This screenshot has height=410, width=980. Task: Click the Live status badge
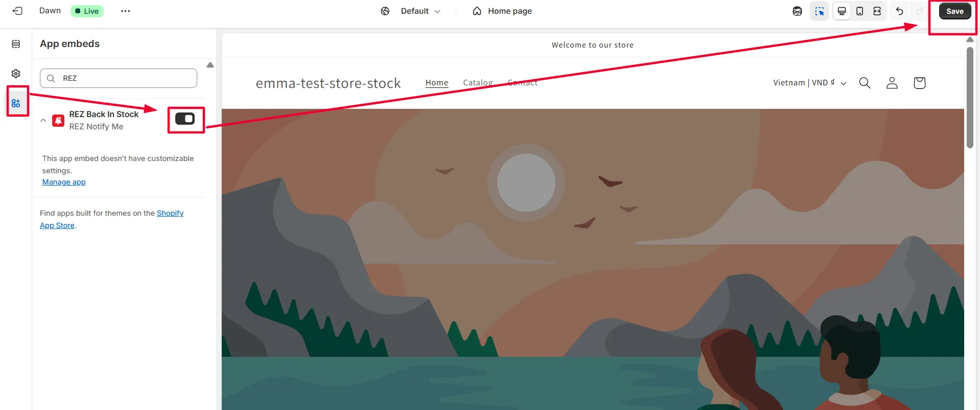(87, 11)
